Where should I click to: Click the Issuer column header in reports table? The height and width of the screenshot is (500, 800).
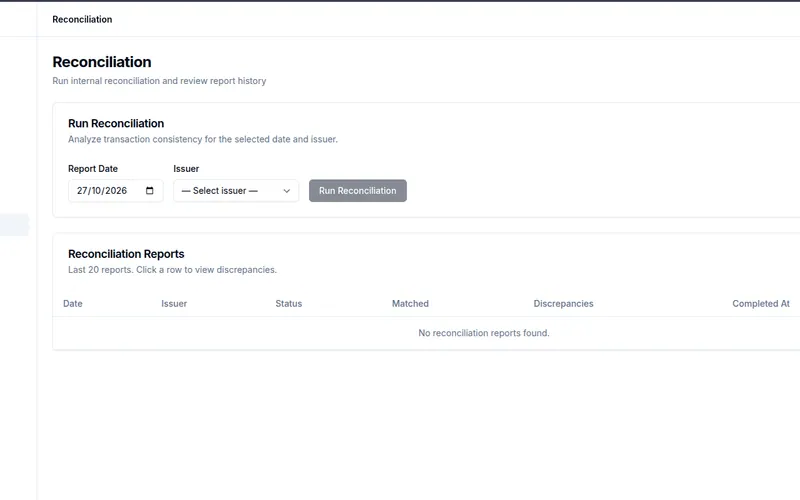(174, 304)
